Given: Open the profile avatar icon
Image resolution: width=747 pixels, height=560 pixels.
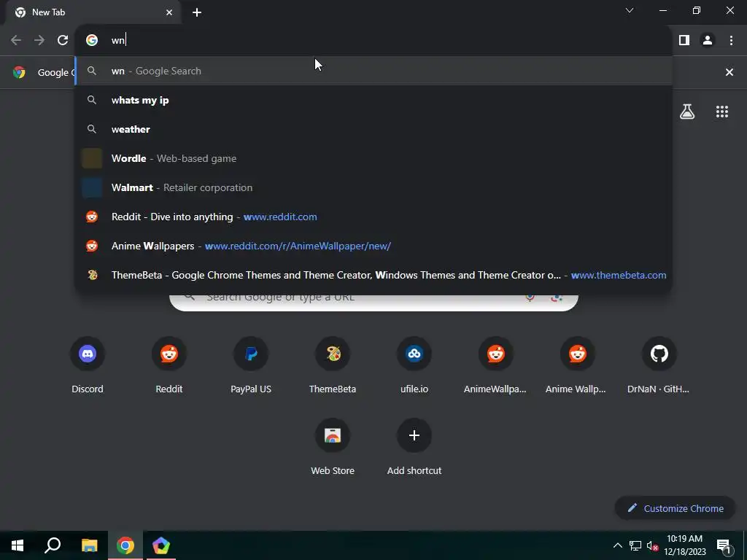Looking at the screenshot, I should click(708, 41).
